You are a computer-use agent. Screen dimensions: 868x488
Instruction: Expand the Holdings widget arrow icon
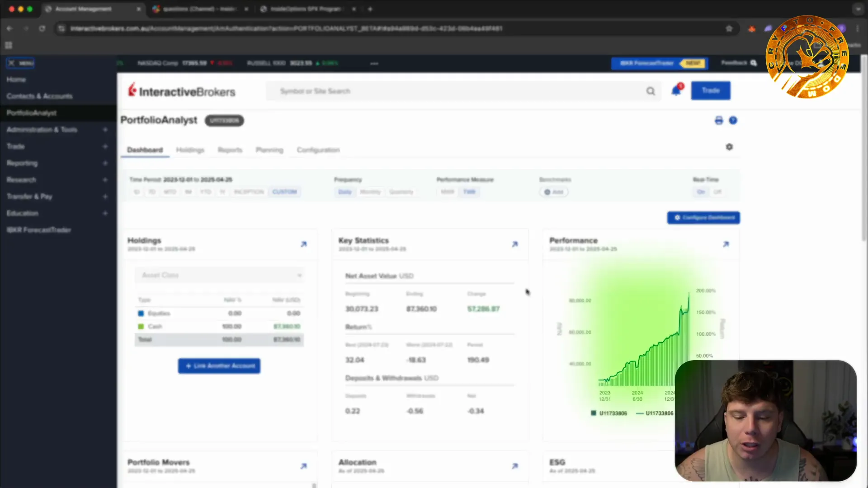point(304,244)
